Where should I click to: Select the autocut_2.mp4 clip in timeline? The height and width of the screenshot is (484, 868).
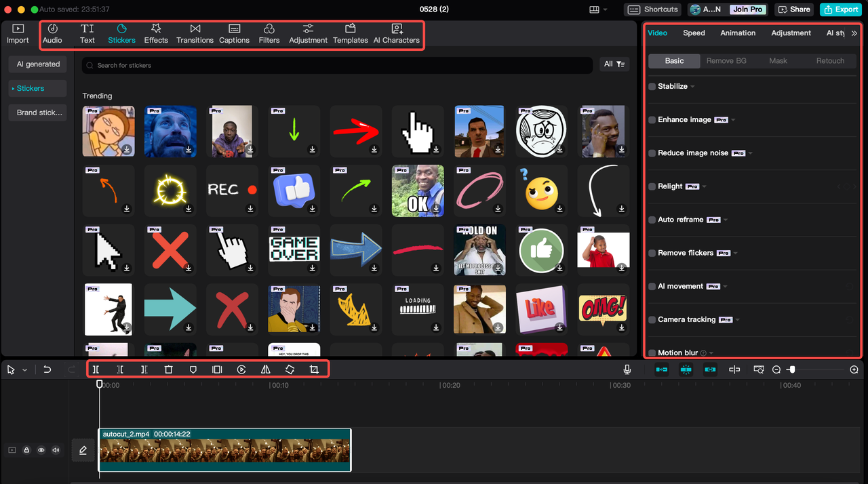click(224, 449)
